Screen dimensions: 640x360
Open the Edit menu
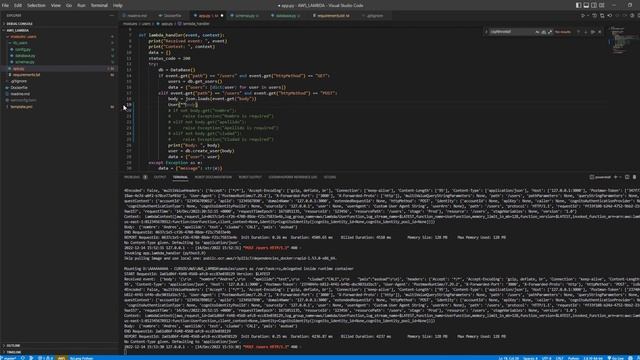(18, 5)
